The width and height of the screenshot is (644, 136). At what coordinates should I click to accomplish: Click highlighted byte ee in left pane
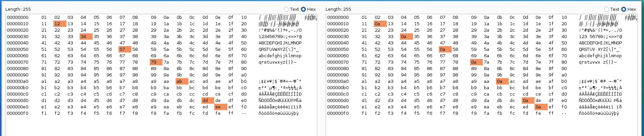click(x=221, y=107)
